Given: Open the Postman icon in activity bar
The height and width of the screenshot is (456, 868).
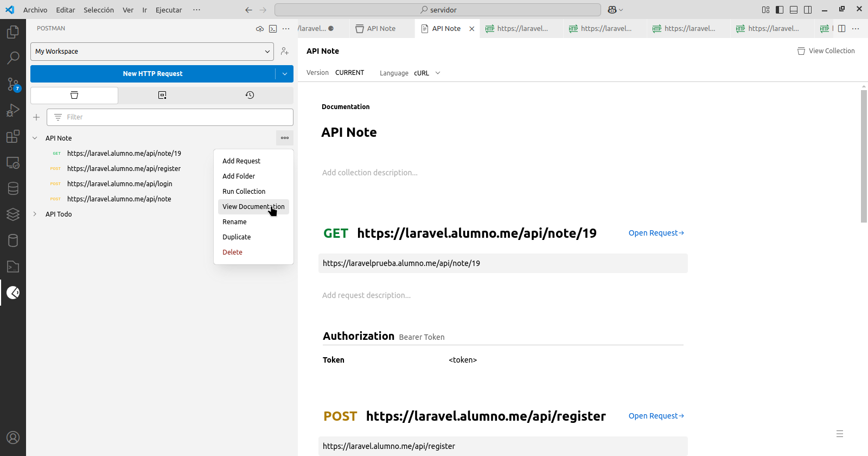Looking at the screenshot, I should click(x=13, y=293).
